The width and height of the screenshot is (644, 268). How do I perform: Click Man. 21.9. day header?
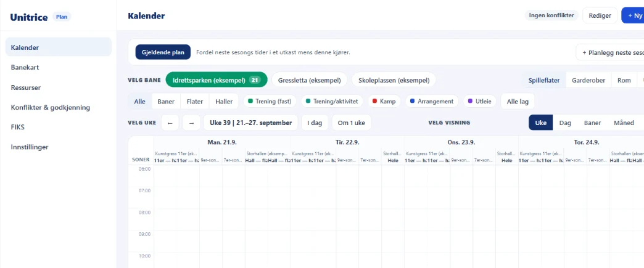tap(222, 142)
